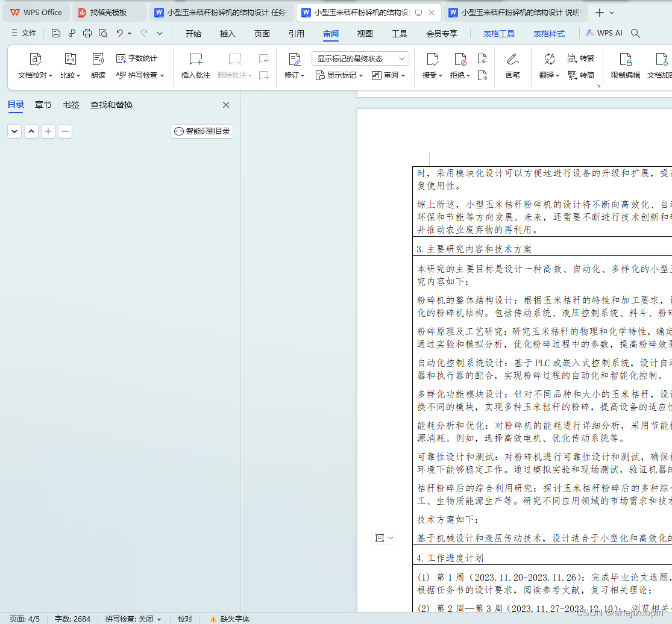Switch to the 开始 ribbon tab
Screen dimensions: 672x624
click(x=193, y=34)
